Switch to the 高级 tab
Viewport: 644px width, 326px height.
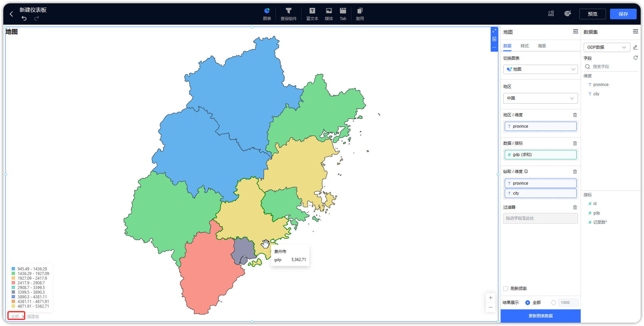coord(542,46)
